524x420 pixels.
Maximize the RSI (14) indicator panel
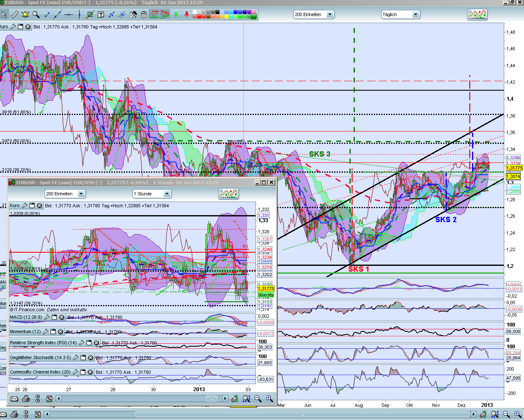tap(89, 343)
